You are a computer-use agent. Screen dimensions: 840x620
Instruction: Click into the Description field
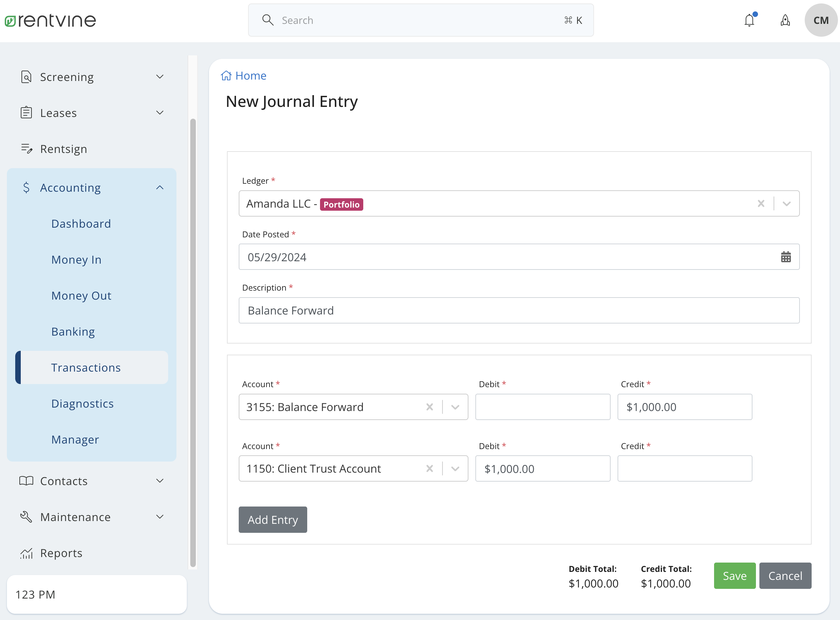(x=519, y=310)
